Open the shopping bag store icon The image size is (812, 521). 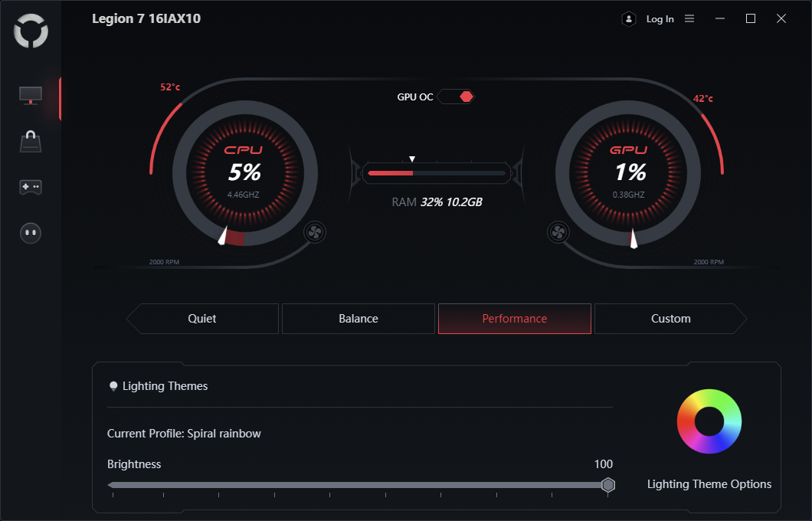point(31,142)
